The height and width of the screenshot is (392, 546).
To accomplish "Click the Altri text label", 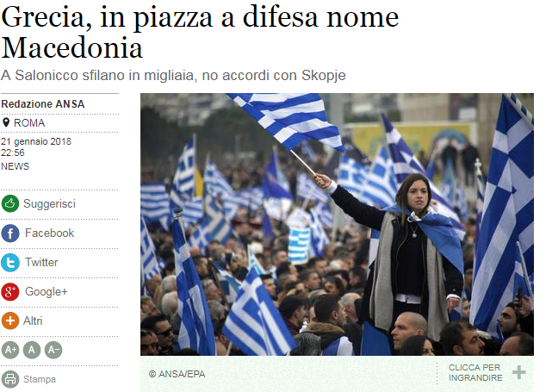I will tap(33, 320).
